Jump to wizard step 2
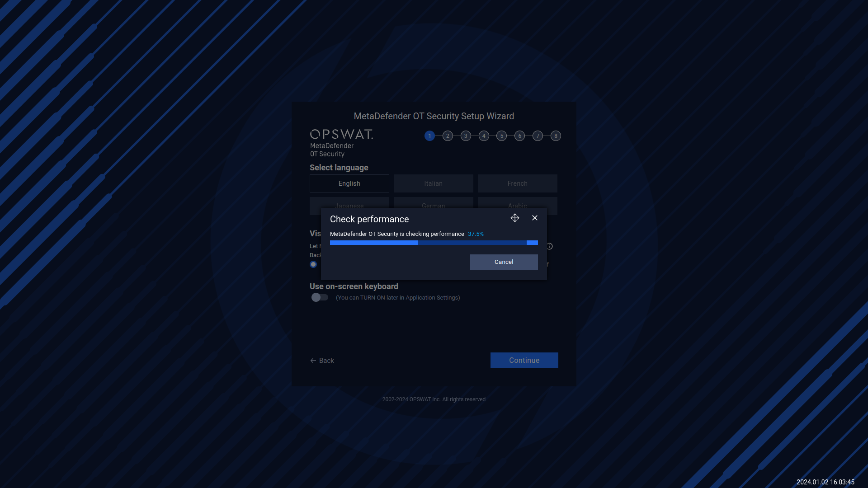Screen dimensions: 868x488 click(448, 136)
